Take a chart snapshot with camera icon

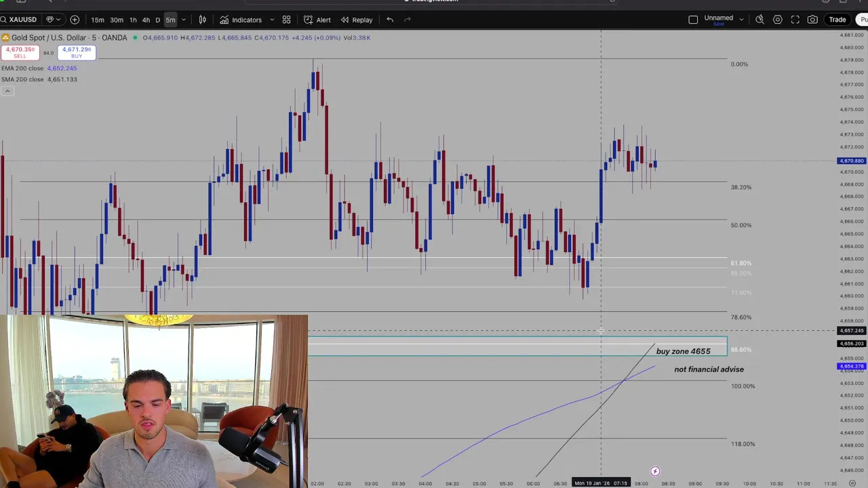pyautogui.click(x=812, y=20)
